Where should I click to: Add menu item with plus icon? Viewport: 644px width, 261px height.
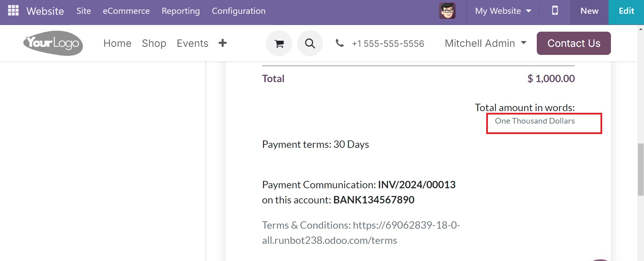pyautogui.click(x=223, y=43)
